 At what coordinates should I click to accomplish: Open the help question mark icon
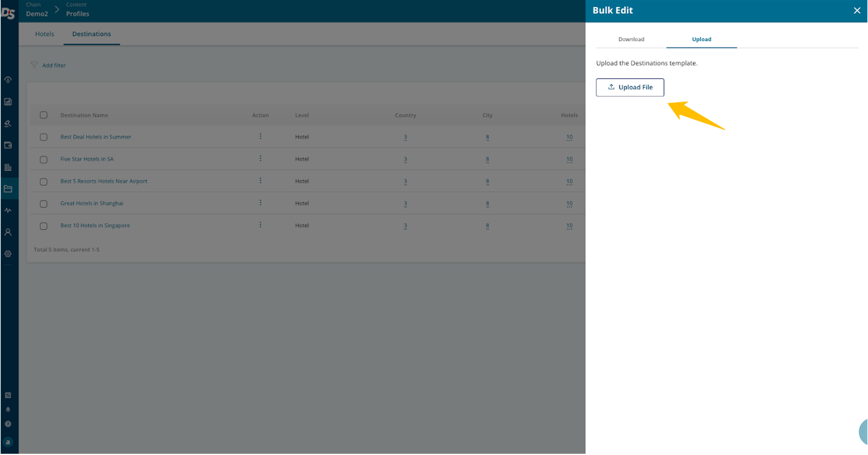[8, 424]
